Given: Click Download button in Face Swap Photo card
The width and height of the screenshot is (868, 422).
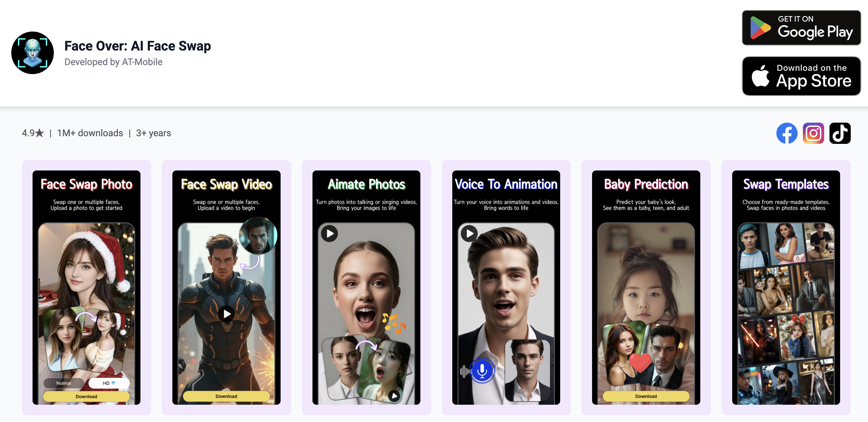Looking at the screenshot, I should [x=86, y=396].
